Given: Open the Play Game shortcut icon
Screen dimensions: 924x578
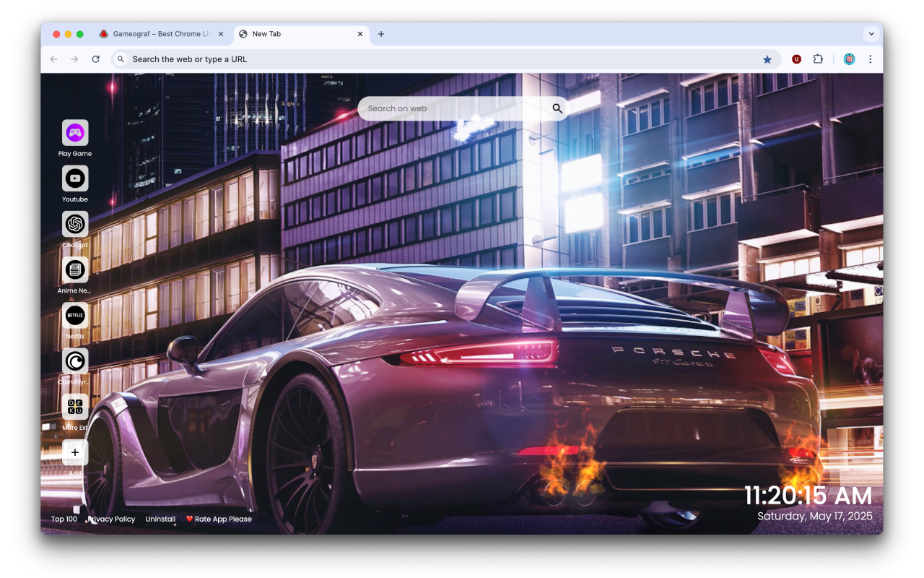Looking at the screenshot, I should 75,133.
